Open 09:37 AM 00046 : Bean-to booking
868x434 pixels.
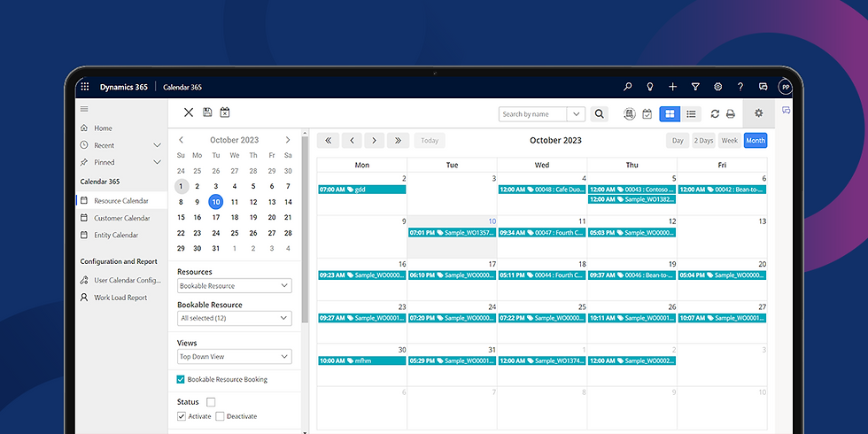click(x=632, y=275)
